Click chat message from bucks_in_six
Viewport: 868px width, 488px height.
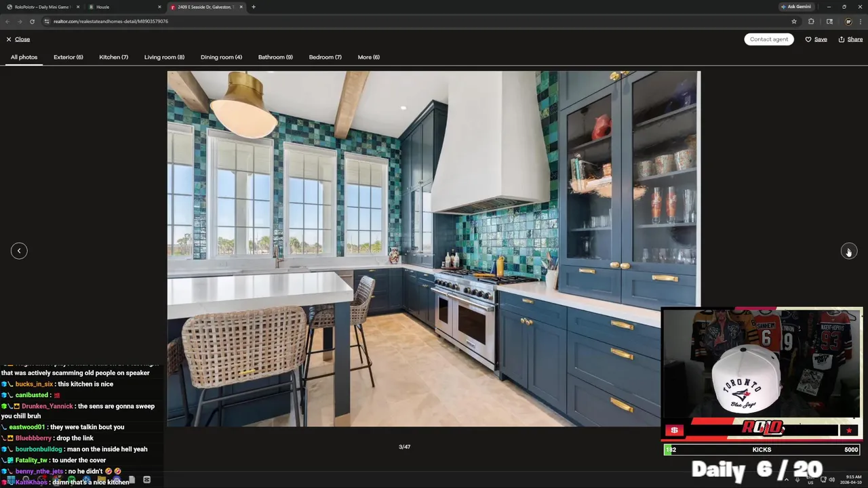pyautogui.click(x=58, y=384)
